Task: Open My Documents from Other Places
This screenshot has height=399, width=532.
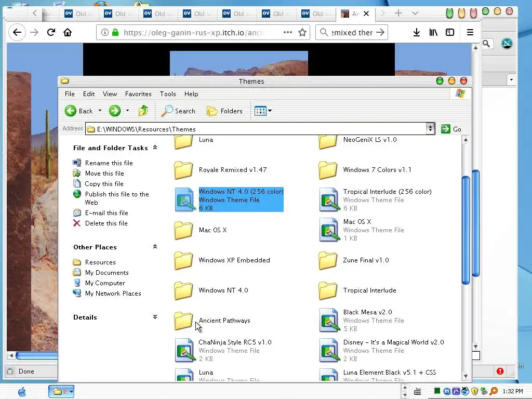Action: [107, 273]
